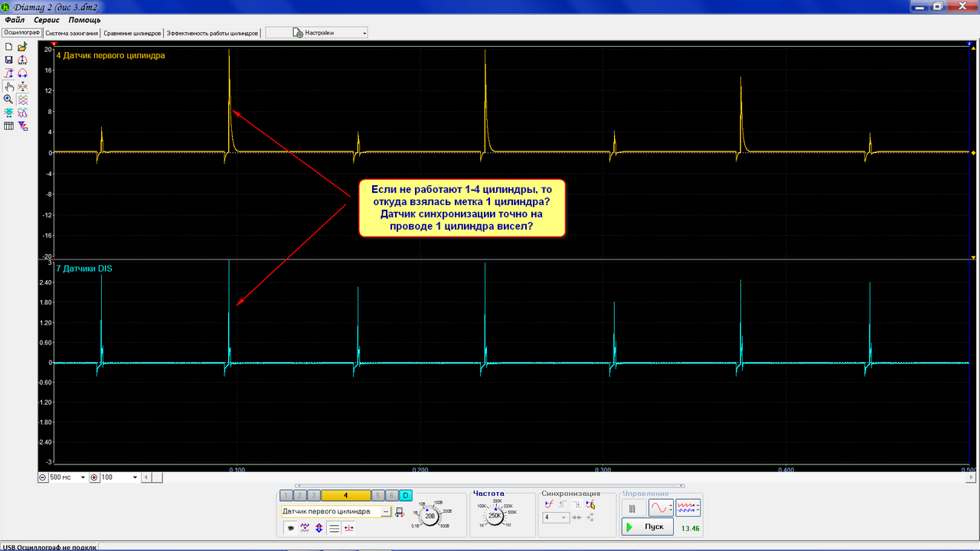This screenshot has width=980, height=551.
Task: Click the ellipsis button beside Датчик первого цилиндра
Action: 386,511
